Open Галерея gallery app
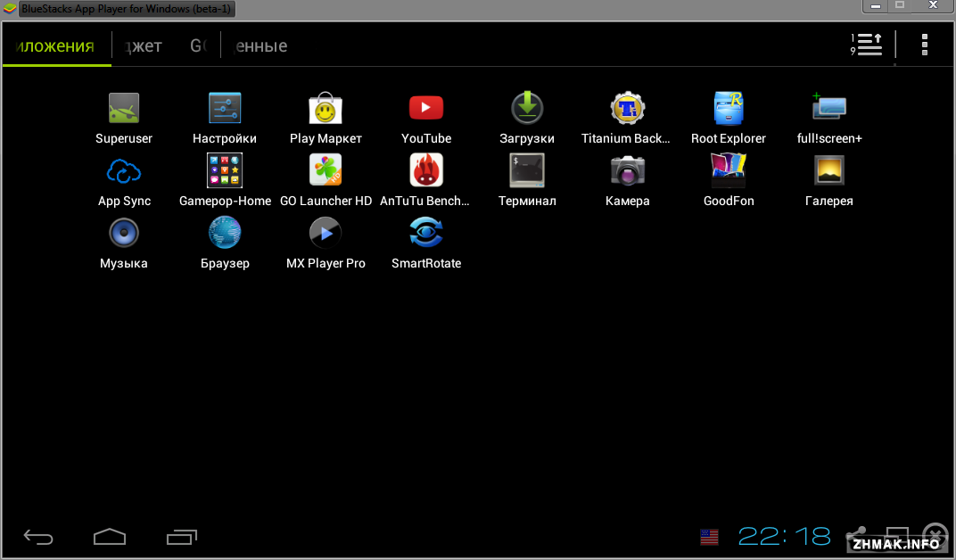 pos(828,170)
